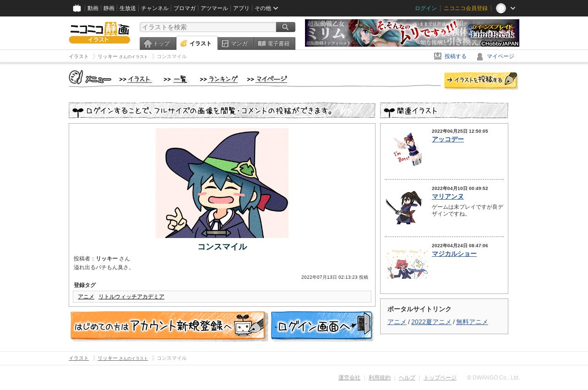Click the magnifier search button

click(286, 27)
